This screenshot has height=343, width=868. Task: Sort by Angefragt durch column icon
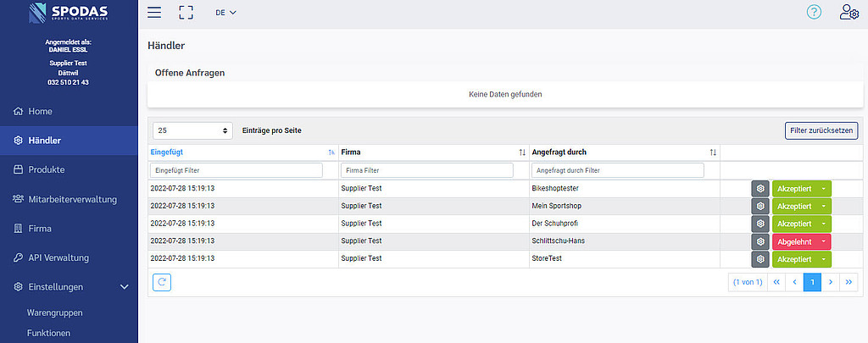(713, 152)
